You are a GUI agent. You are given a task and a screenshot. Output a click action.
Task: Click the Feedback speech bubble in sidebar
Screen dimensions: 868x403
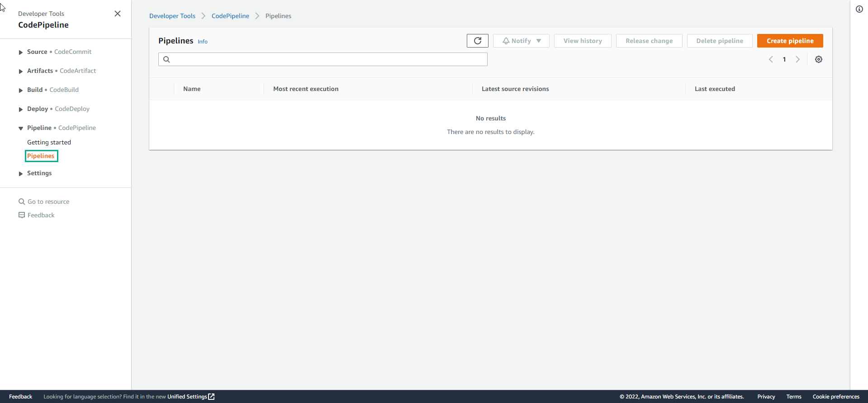[x=22, y=215]
